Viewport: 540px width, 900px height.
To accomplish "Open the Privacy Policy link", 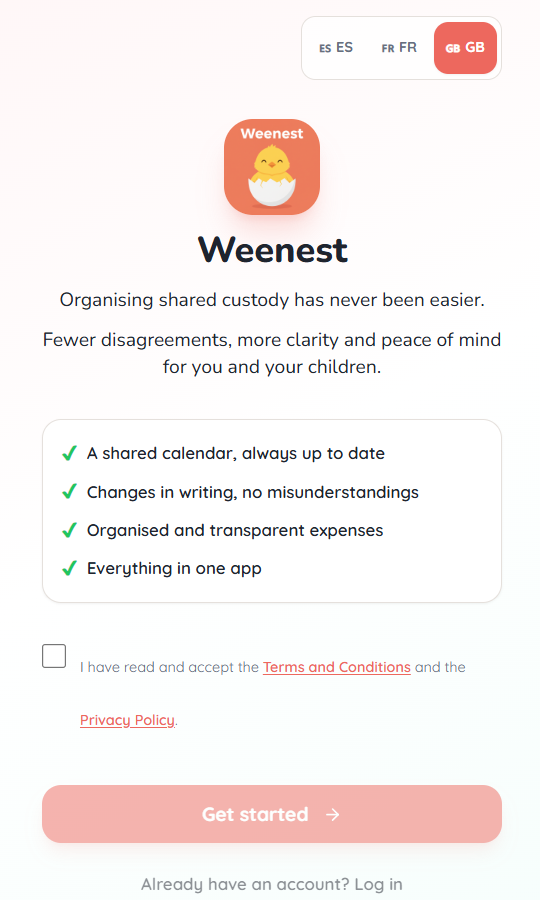I will (x=127, y=720).
